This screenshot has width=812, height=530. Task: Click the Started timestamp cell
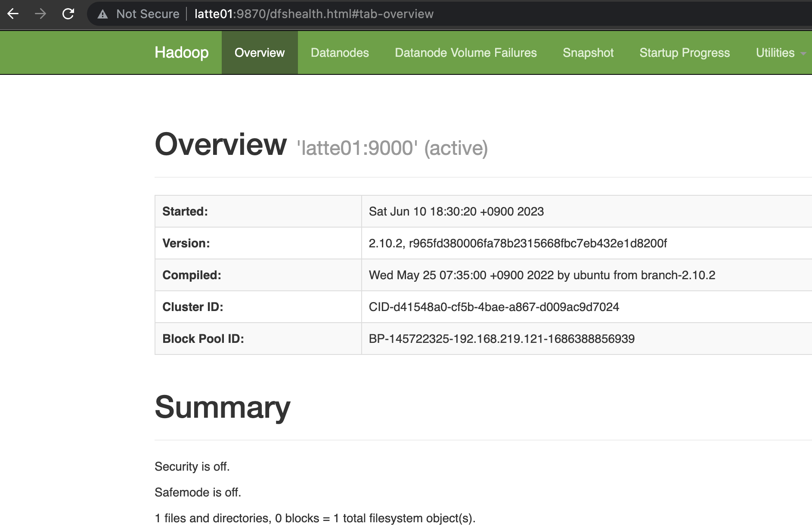456,211
